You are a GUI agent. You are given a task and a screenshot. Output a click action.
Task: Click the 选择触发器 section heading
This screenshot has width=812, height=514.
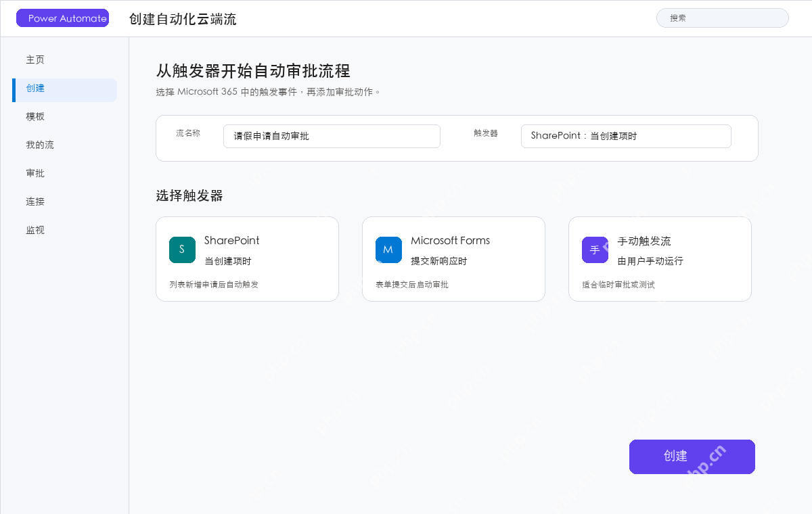[x=189, y=196]
